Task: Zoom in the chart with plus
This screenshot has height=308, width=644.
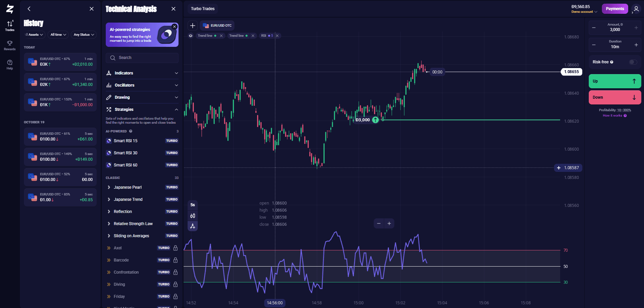Action: (x=389, y=223)
